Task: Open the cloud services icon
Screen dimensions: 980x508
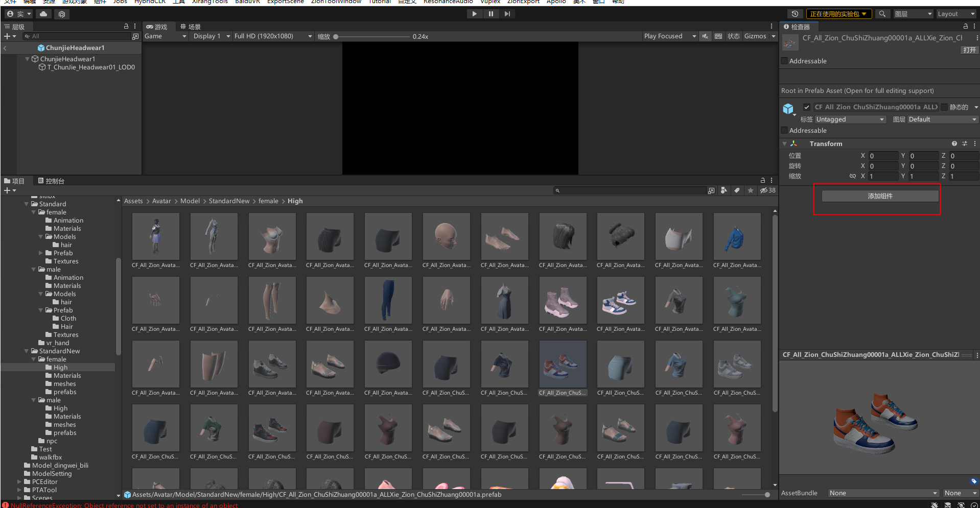Action: 43,14
